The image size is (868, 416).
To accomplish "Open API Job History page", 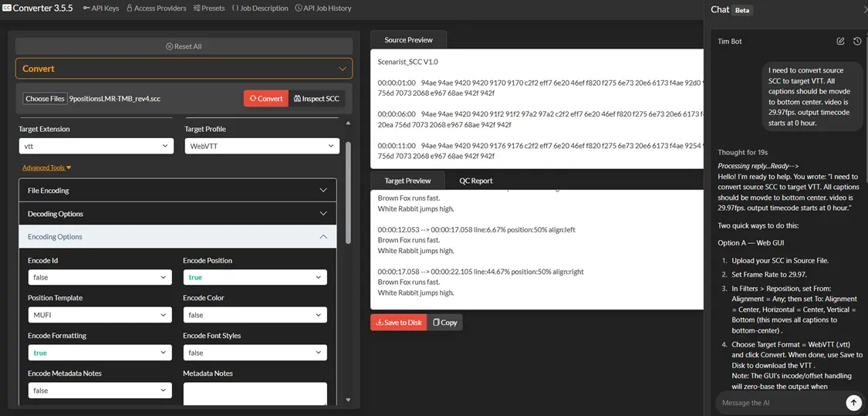I will [323, 8].
